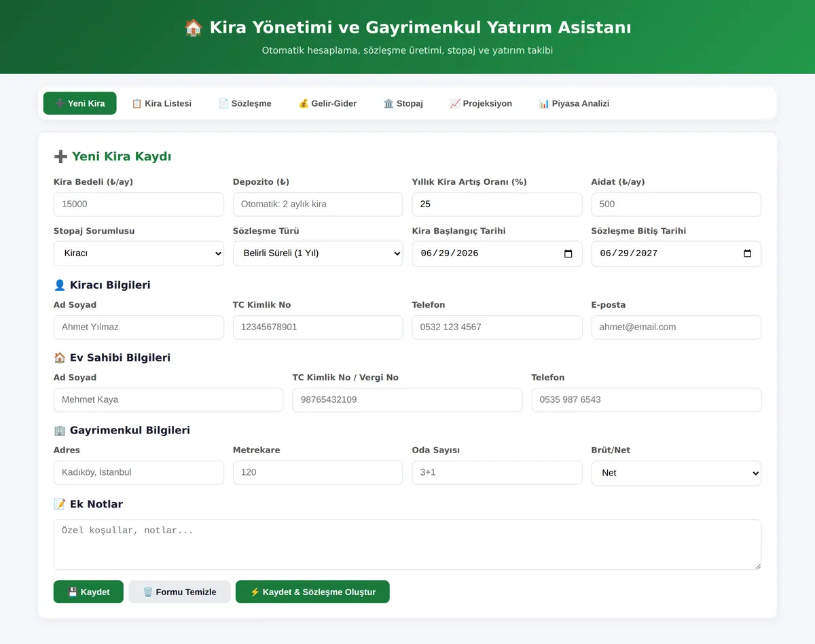Click the 'Sözleşme Bitiş Tarihi' label
The image size is (815, 644).
[639, 231]
